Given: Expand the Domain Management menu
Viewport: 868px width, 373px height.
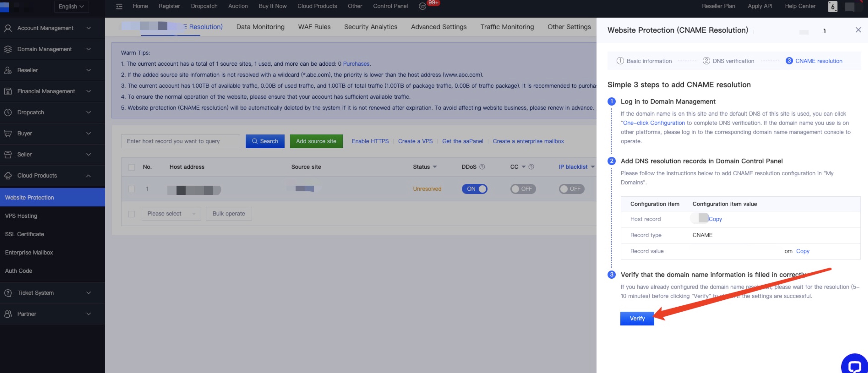Looking at the screenshot, I should point(88,49).
